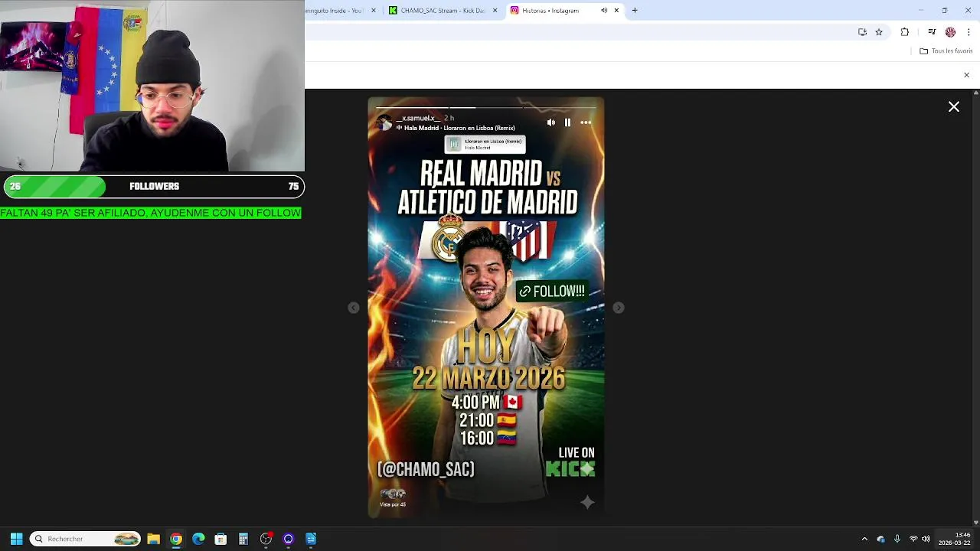
Task: Go to the previous story
Action: coord(353,308)
